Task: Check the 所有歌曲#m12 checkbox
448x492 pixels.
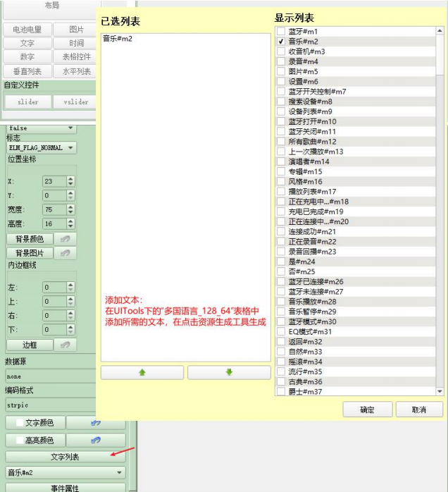Action: pos(281,142)
